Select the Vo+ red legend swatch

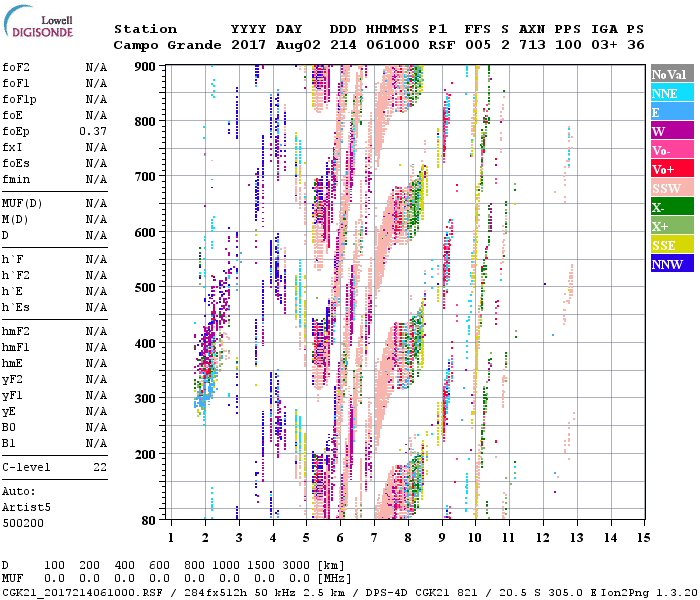(x=672, y=169)
